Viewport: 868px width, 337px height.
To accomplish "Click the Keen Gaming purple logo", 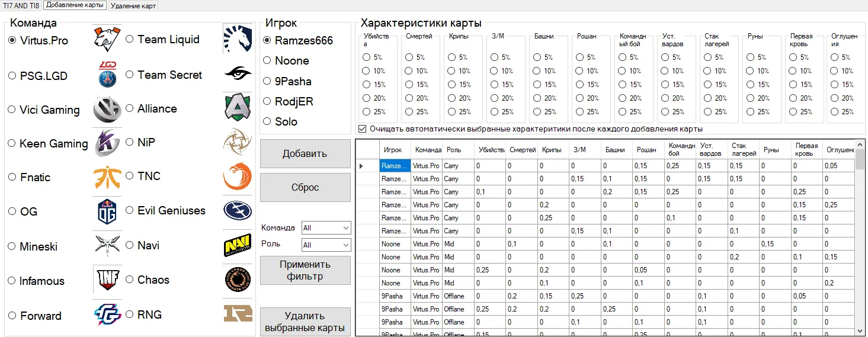I will [107, 143].
